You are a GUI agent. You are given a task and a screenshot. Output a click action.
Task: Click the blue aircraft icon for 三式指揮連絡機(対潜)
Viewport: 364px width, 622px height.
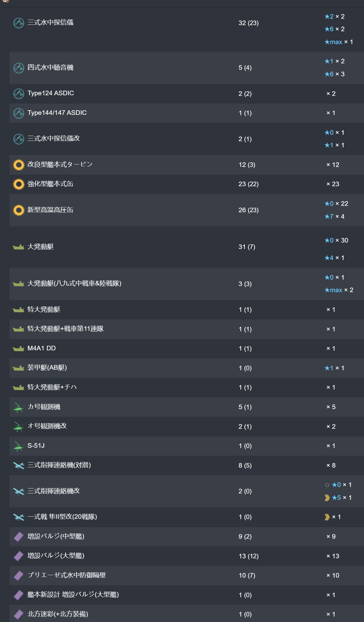coord(19,466)
